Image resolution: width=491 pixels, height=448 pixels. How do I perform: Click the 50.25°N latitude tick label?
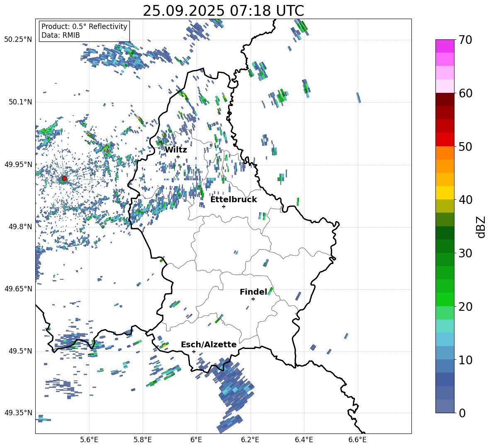[18, 40]
